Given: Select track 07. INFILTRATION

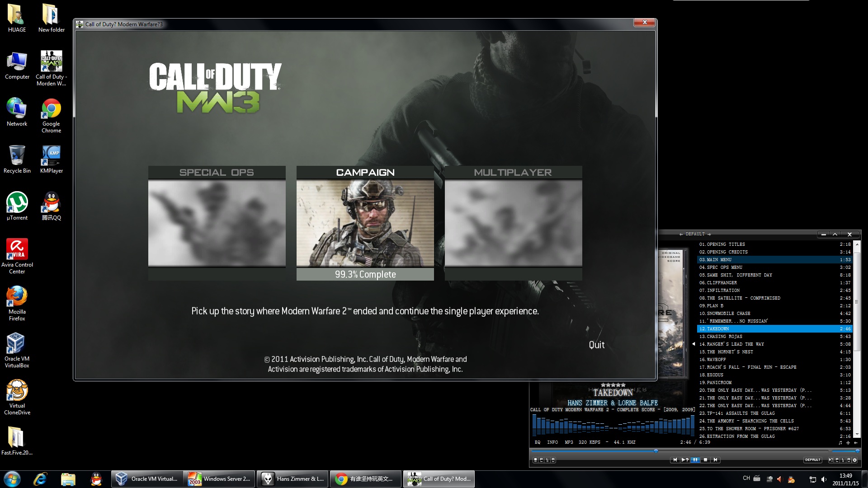Looking at the screenshot, I should pos(775,290).
